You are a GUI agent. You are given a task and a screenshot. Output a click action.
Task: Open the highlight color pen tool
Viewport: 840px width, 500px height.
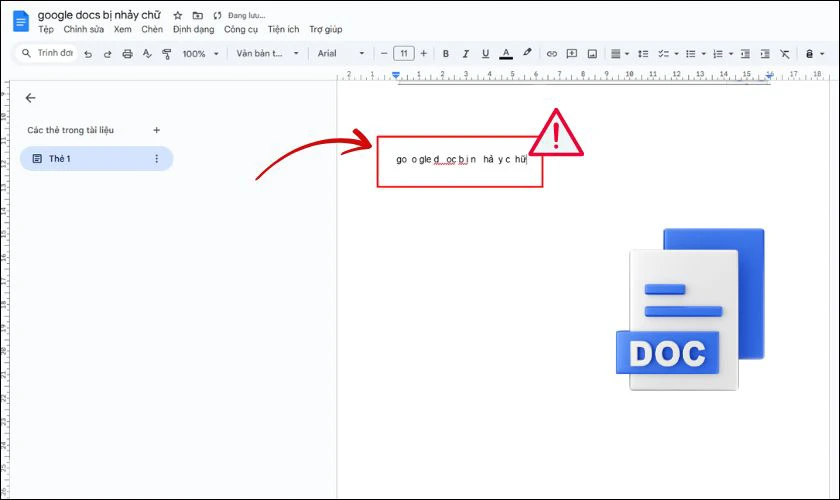[x=527, y=53]
